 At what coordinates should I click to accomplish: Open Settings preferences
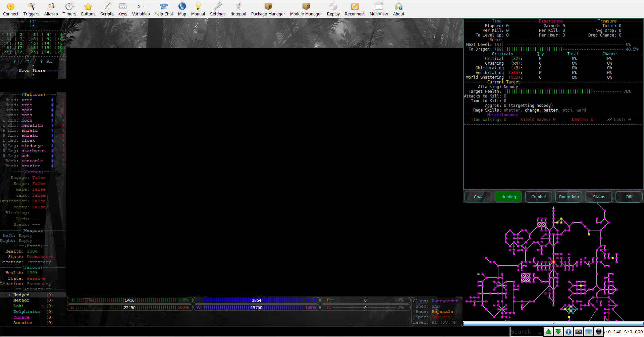218,9
